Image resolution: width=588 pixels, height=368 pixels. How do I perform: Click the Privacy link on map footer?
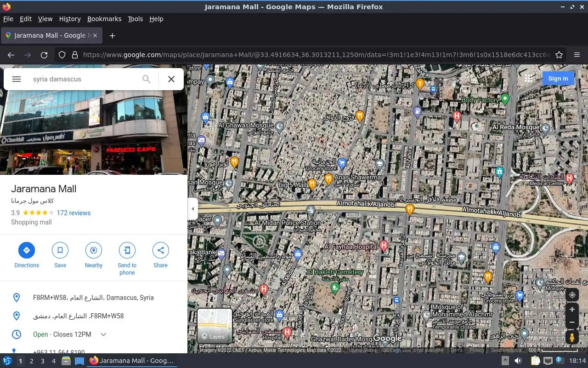point(477,350)
